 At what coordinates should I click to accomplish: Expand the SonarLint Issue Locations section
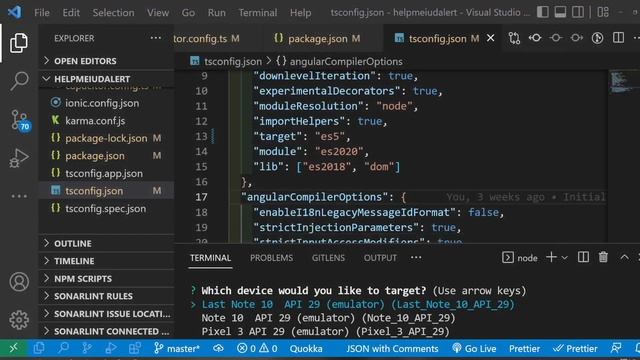click(x=106, y=313)
